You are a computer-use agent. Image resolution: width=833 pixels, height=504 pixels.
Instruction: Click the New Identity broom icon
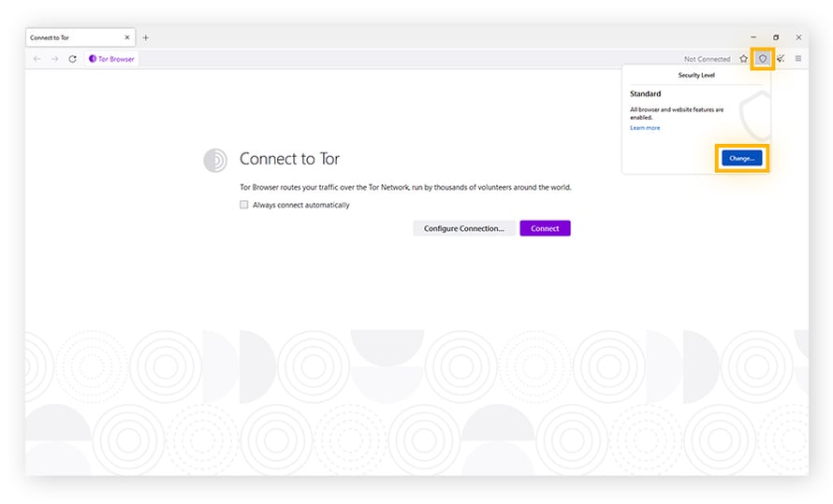[781, 59]
